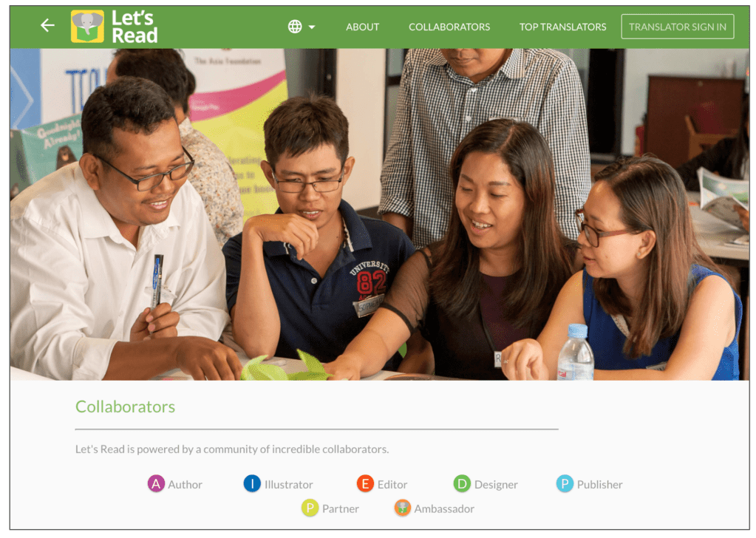Image resolution: width=756 pixels, height=538 pixels.
Task: Click the globe language icon
Action: point(295,27)
